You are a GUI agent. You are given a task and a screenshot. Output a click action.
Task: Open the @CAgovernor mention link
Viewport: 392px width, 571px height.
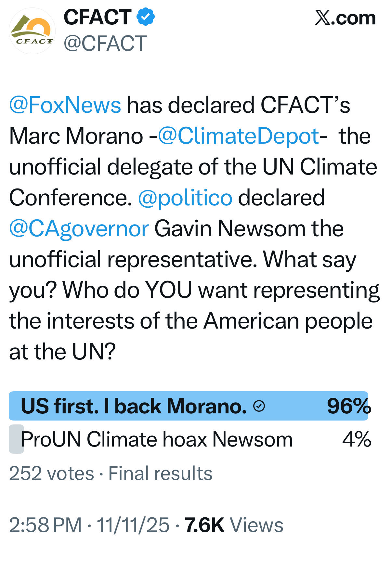click(79, 228)
